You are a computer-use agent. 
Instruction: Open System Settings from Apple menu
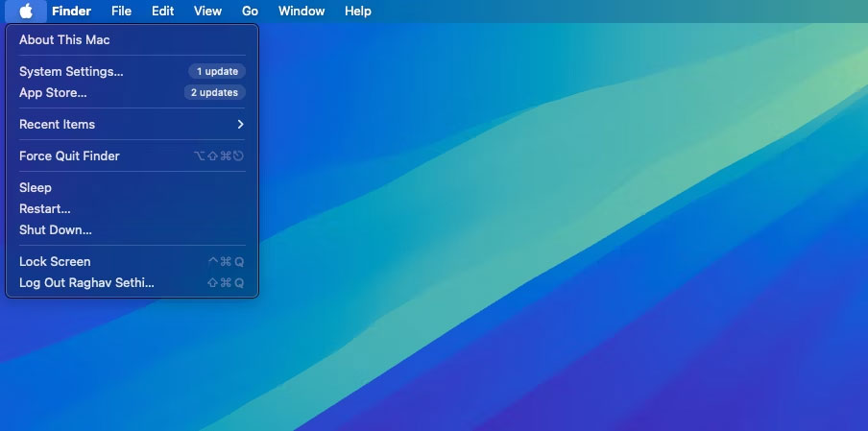[x=132, y=71]
